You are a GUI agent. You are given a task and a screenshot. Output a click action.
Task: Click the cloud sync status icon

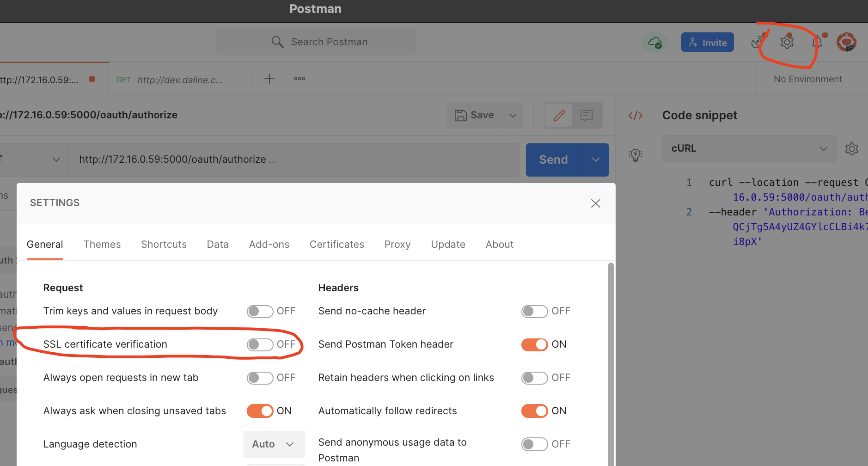click(655, 43)
